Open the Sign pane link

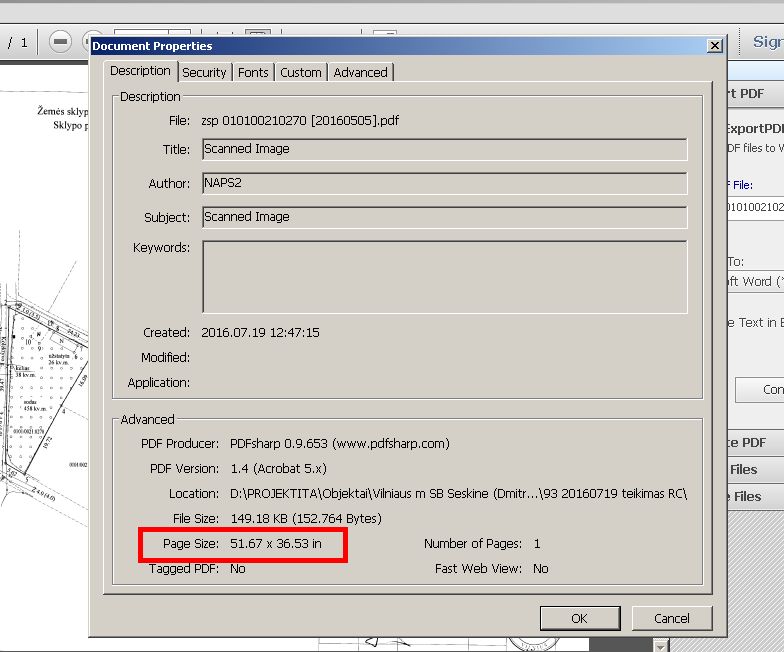tap(768, 42)
